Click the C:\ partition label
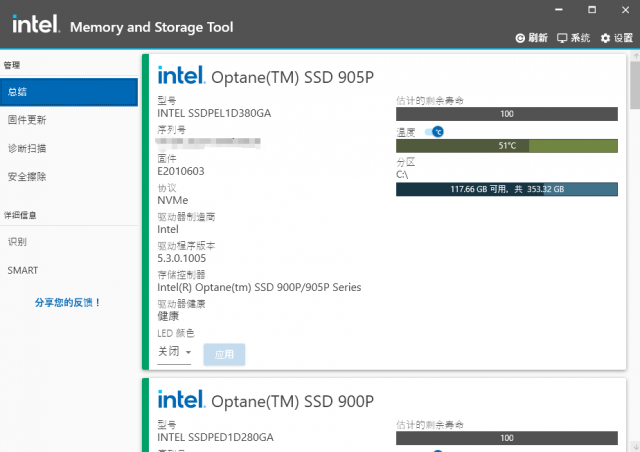This screenshot has height=452, width=640. [402, 175]
